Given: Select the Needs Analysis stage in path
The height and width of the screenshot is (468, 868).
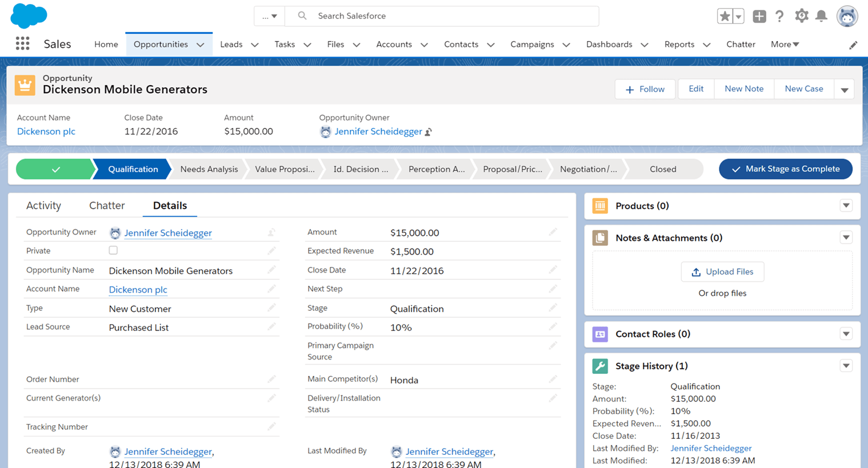Looking at the screenshot, I should pos(209,169).
